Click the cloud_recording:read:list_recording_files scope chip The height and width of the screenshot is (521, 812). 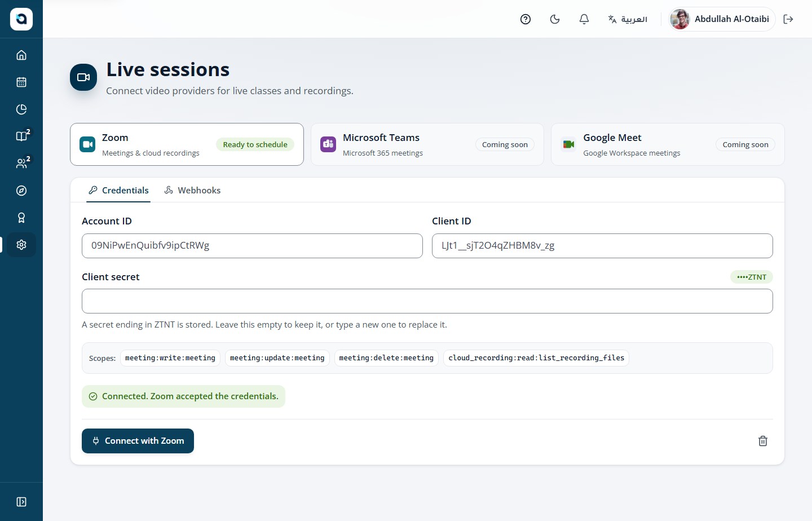tap(536, 358)
